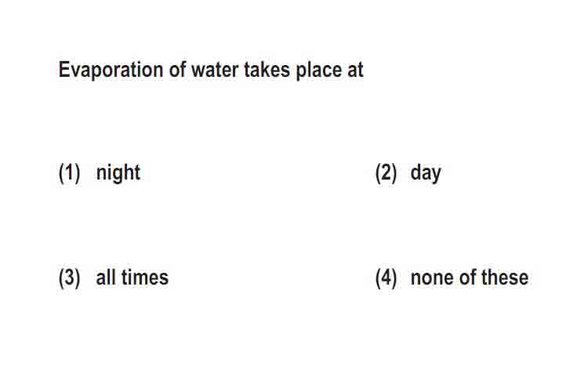The width and height of the screenshot is (588, 392).
Task: Click the (3) option number
Action: click(69, 278)
